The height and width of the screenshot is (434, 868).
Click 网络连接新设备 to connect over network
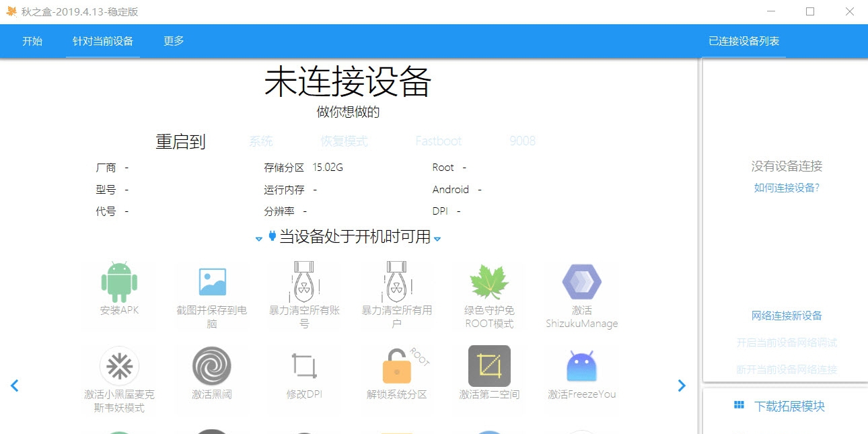click(787, 314)
